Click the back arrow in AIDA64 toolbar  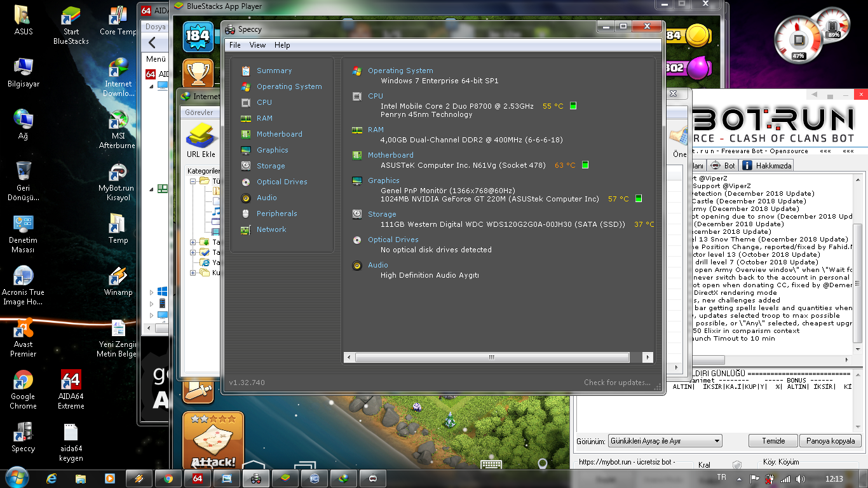[x=153, y=43]
